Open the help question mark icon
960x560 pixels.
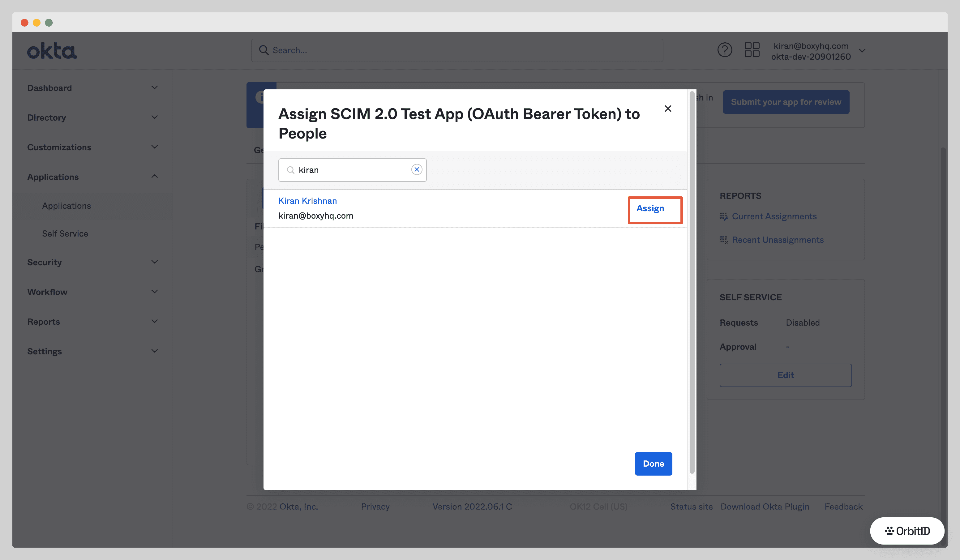[725, 50]
